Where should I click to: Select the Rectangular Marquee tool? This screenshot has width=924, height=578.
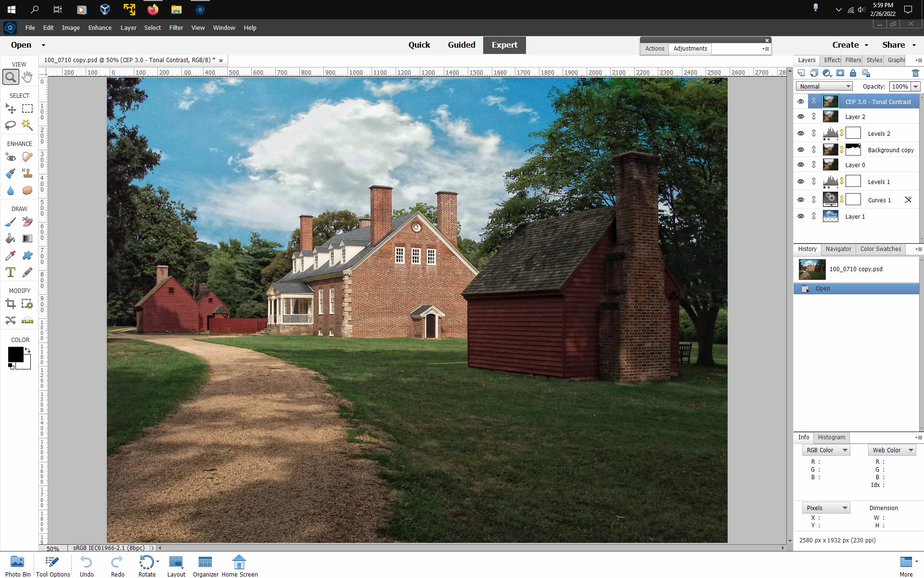(27, 109)
